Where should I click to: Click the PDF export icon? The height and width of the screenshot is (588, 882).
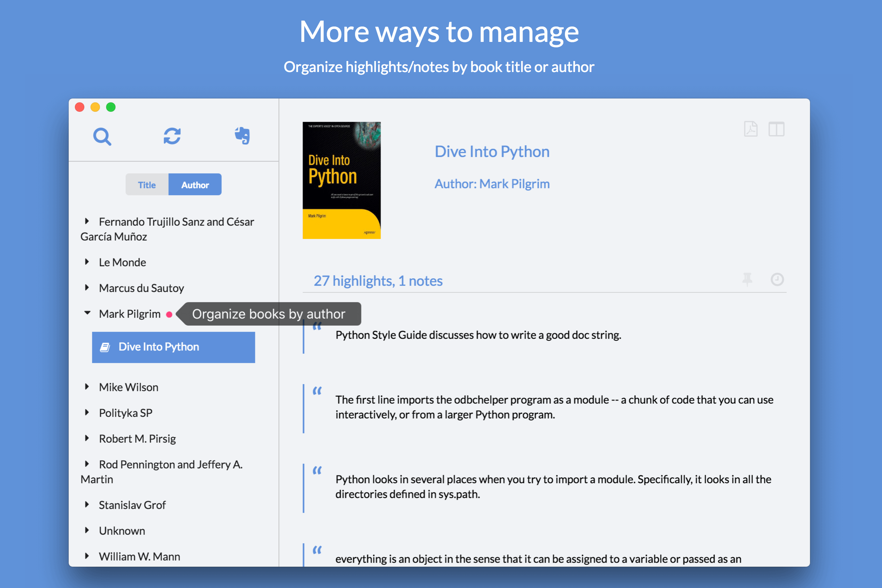750,129
